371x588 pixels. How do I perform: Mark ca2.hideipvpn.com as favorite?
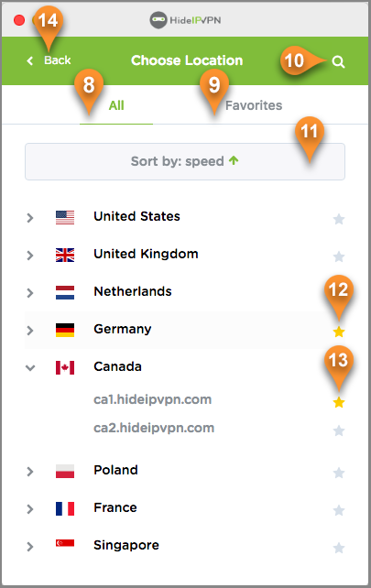tap(339, 430)
